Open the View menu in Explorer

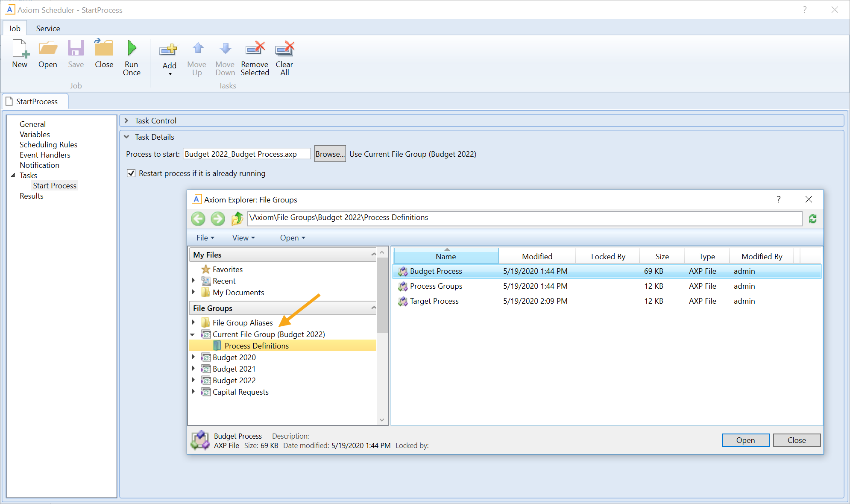pyautogui.click(x=243, y=238)
